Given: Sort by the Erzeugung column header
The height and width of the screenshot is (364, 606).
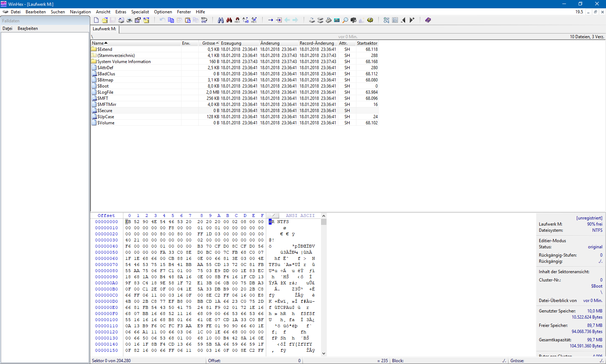Looking at the screenshot, I should [x=239, y=43].
